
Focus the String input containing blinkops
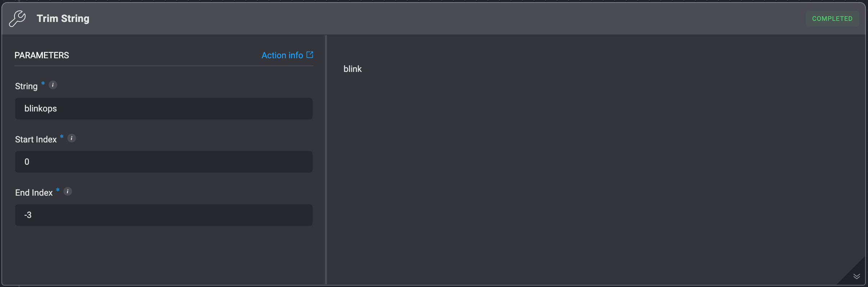164,109
